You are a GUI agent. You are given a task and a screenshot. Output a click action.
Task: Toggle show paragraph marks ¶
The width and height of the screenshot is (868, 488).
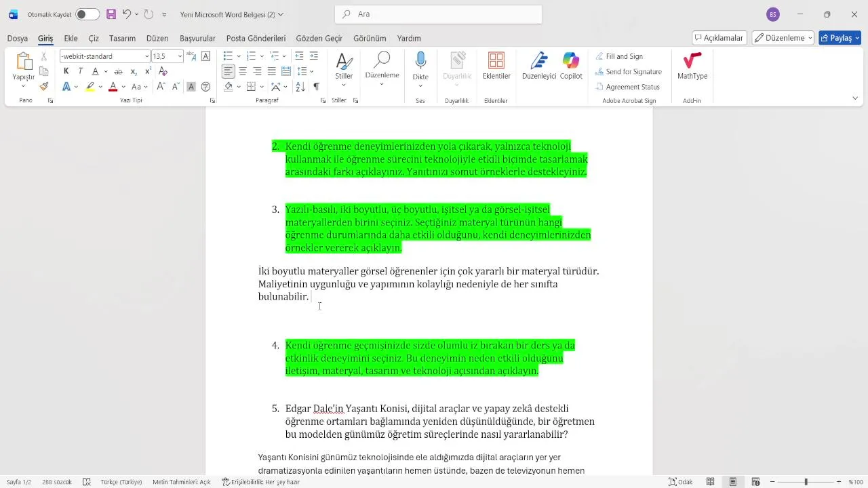tap(316, 87)
